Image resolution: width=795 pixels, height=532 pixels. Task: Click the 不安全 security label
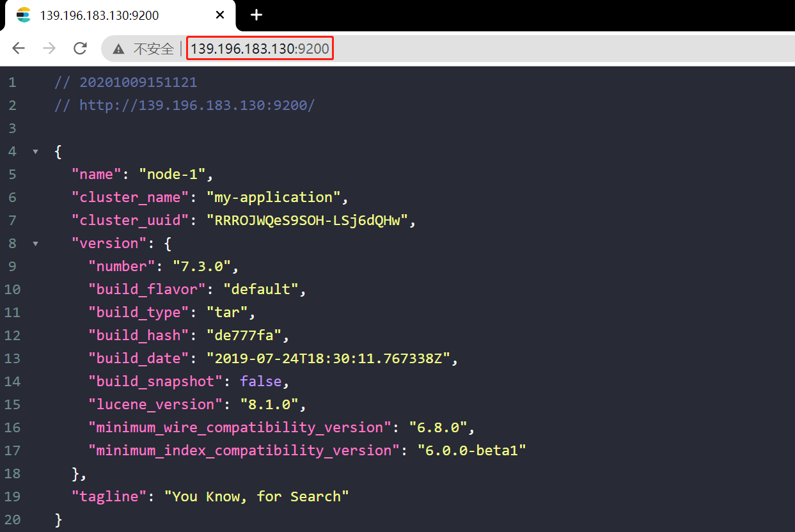pos(153,49)
